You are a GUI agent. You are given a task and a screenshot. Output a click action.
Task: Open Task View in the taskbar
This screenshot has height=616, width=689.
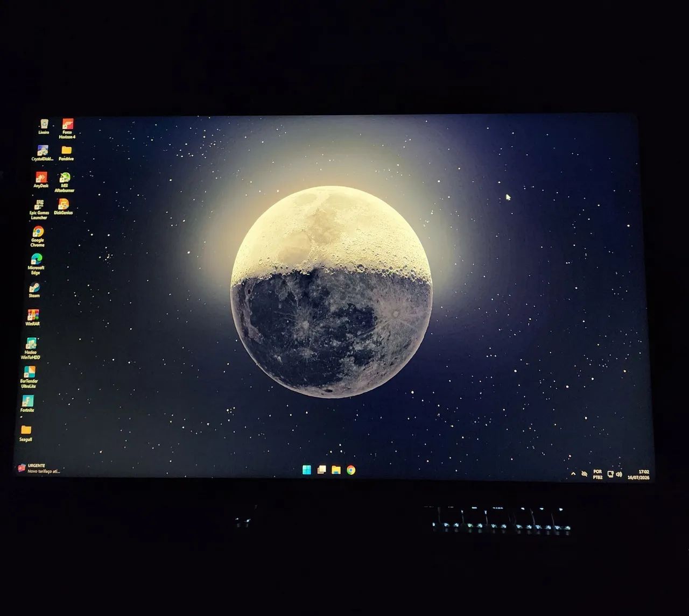pyautogui.click(x=321, y=470)
